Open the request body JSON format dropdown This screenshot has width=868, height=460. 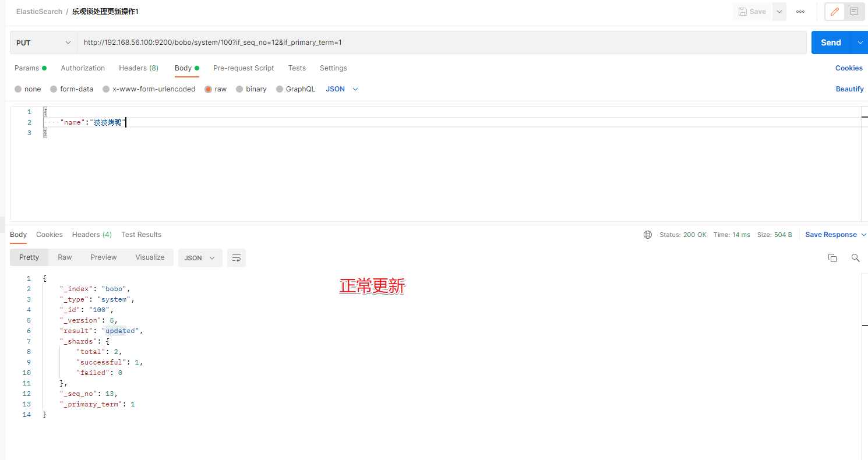pyautogui.click(x=342, y=89)
